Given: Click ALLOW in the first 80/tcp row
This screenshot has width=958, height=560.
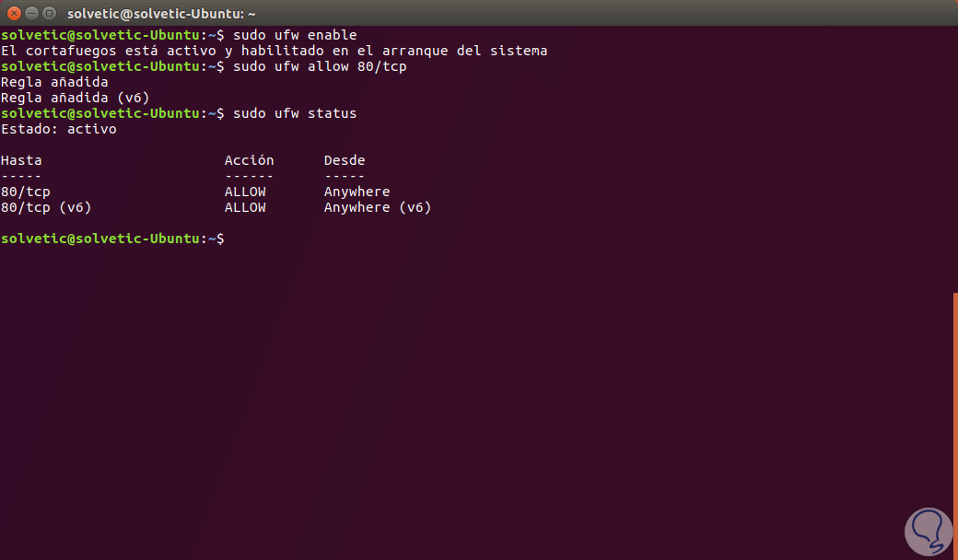Looking at the screenshot, I should coord(245,192).
